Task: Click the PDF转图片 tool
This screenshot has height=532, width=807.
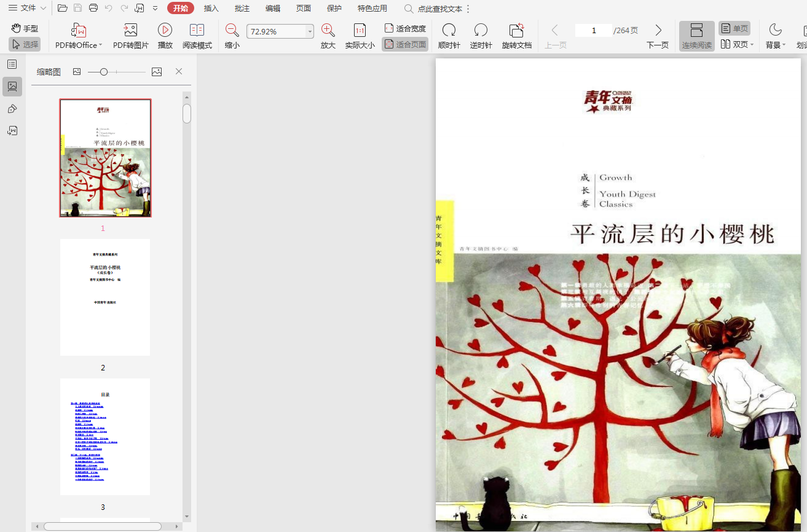Action: [131, 37]
